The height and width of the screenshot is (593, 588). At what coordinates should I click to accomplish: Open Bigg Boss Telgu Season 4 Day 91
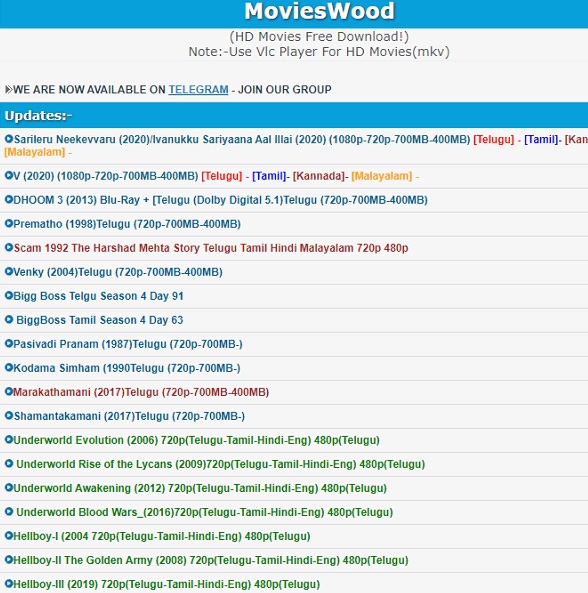tap(98, 296)
